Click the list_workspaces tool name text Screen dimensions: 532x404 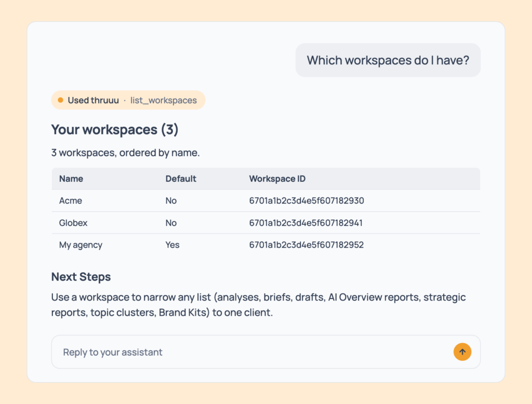164,100
